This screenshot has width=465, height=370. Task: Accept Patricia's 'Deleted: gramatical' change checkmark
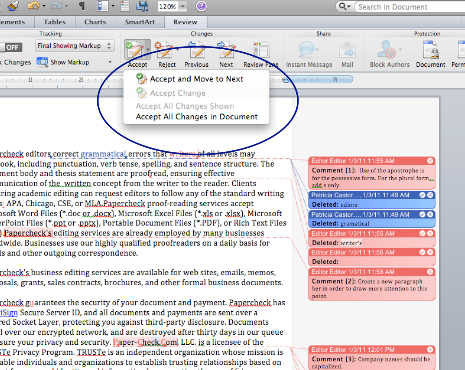pyautogui.click(x=422, y=214)
